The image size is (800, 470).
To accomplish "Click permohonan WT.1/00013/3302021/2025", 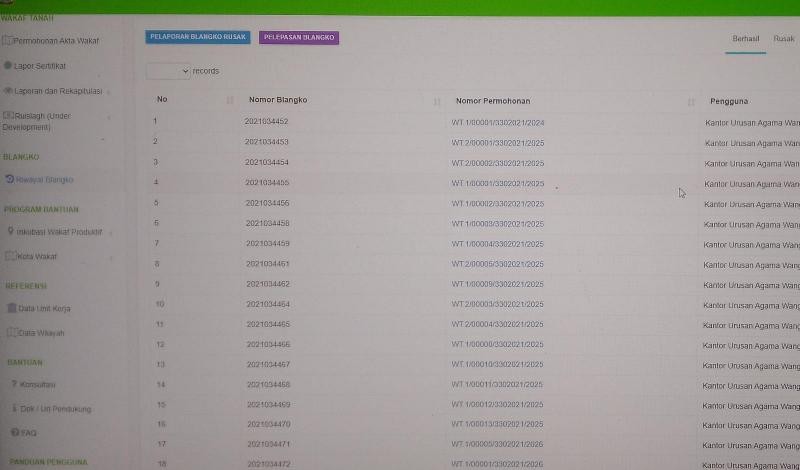I will click(497, 424).
